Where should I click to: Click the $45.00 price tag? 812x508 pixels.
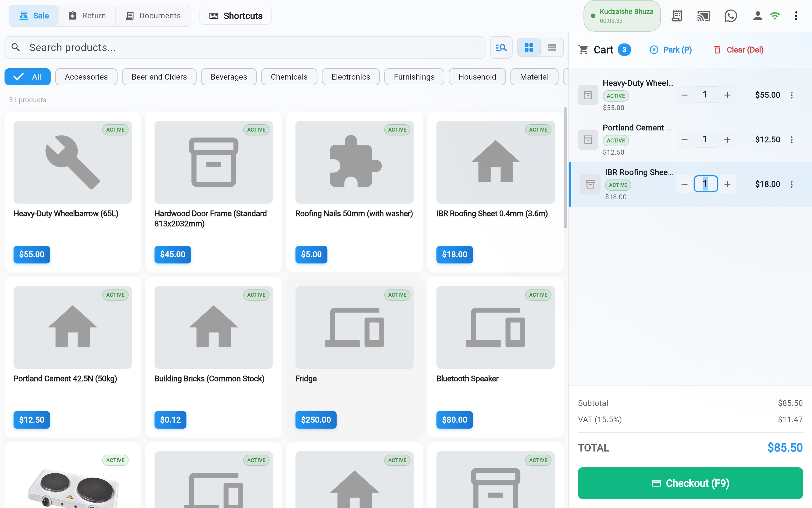pos(173,254)
